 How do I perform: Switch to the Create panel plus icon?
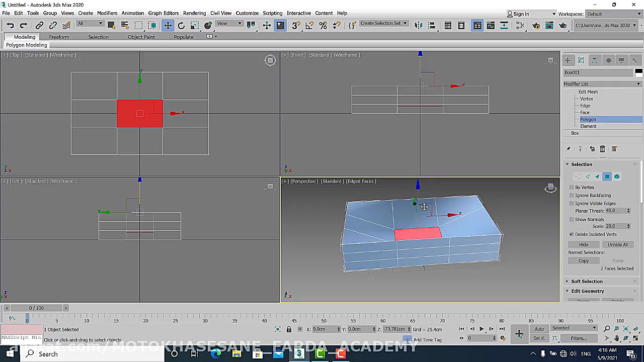click(568, 60)
